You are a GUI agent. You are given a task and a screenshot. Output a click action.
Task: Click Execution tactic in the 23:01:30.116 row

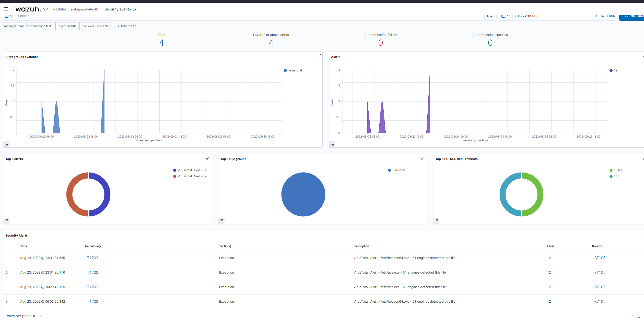(x=226, y=273)
